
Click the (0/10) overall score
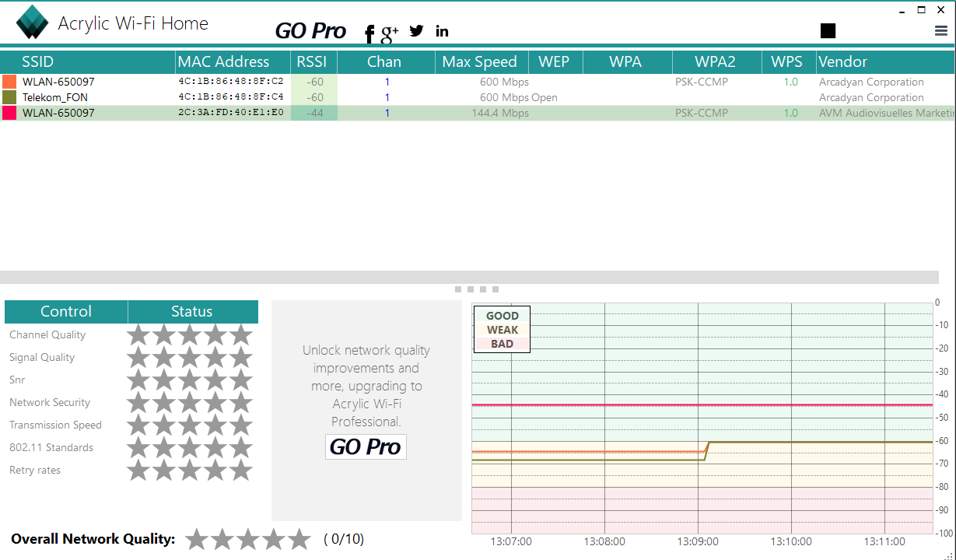tap(344, 539)
